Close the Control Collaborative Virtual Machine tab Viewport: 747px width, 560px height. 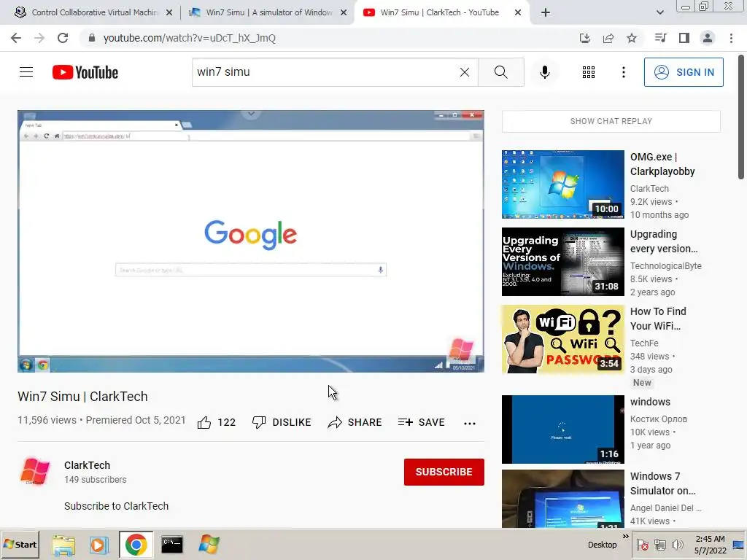pos(169,13)
